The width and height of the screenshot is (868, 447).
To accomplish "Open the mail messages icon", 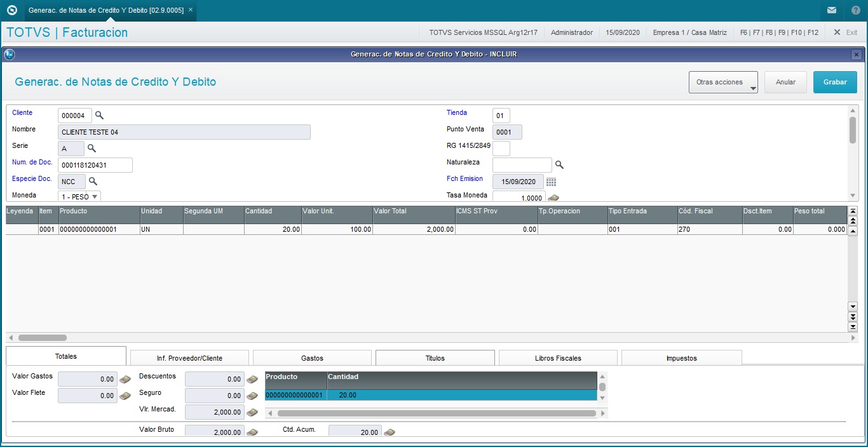I will click(x=832, y=10).
